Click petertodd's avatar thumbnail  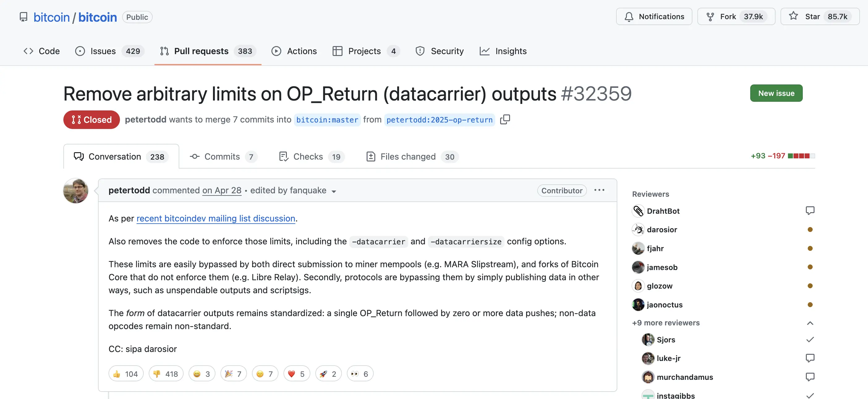76,191
